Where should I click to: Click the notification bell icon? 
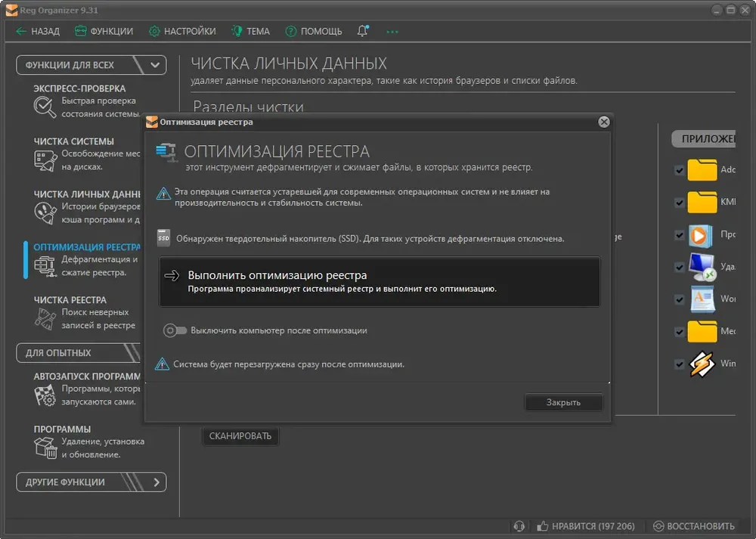[363, 31]
